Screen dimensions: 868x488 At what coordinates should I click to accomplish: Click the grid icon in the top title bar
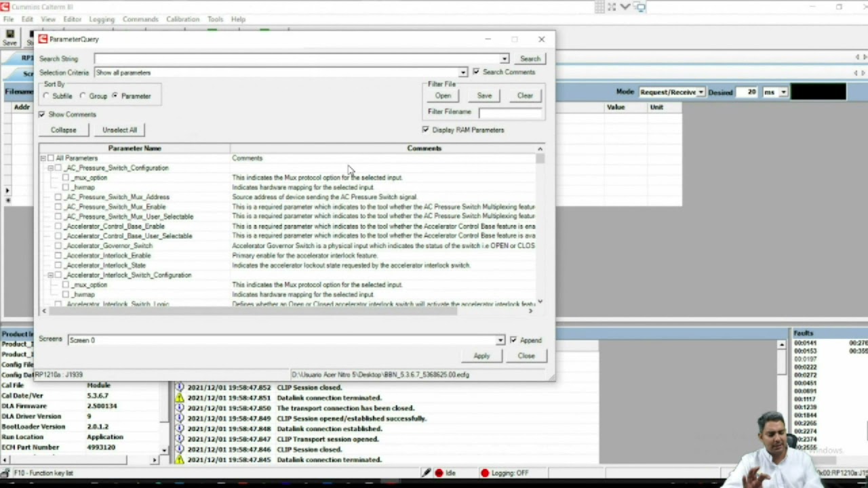(599, 7)
